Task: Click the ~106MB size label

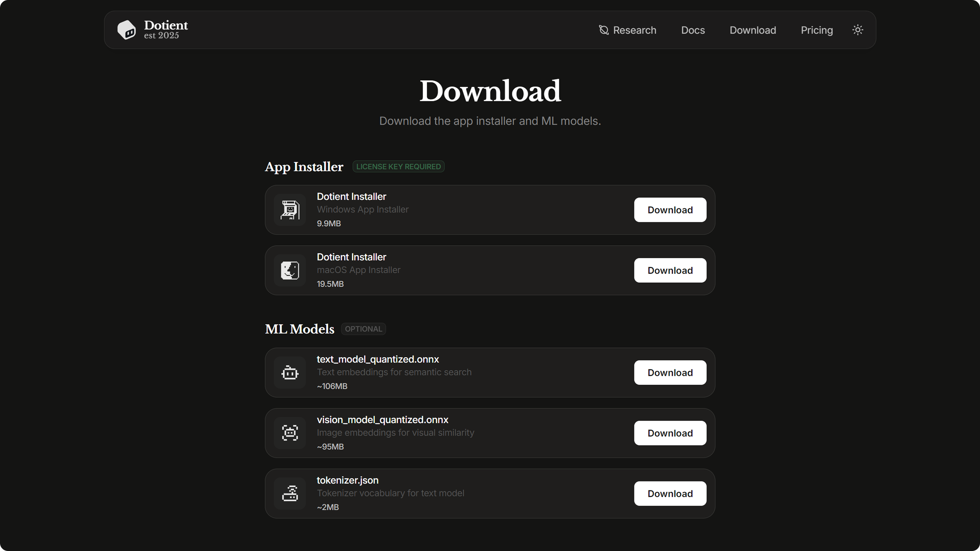Action: (x=332, y=386)
